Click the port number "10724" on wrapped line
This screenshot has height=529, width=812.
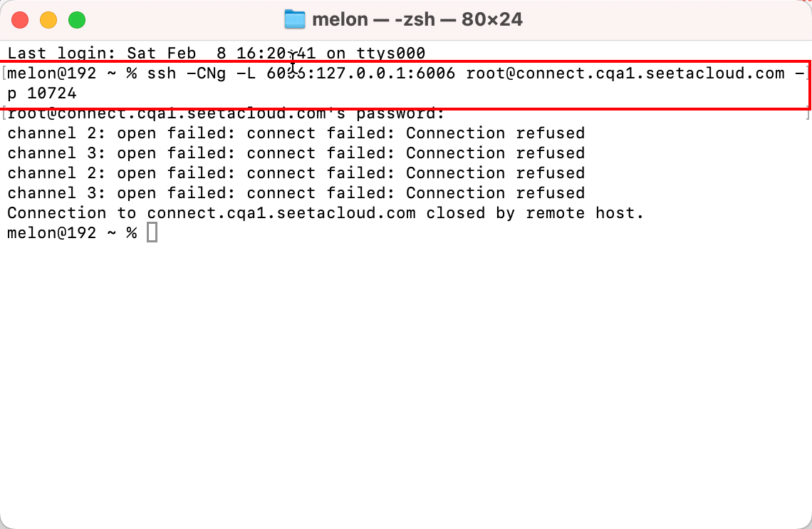[x=52, y=93]
